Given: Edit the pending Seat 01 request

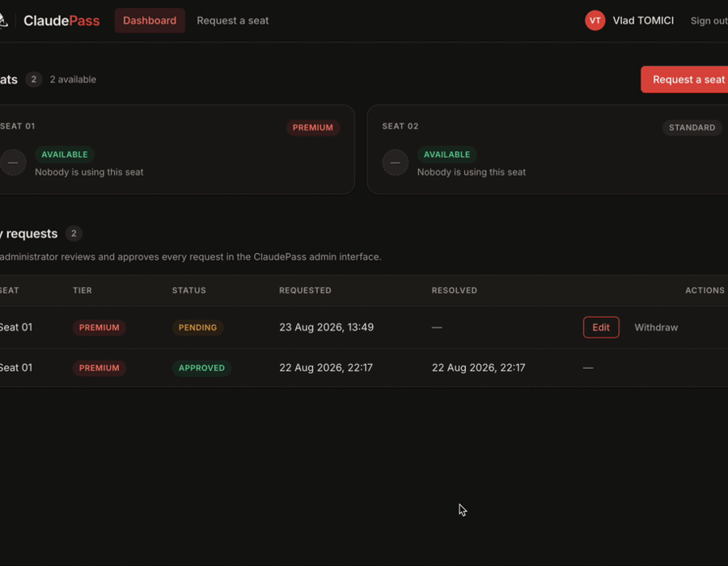Looking at the screenshot, I should coord(601,327).
